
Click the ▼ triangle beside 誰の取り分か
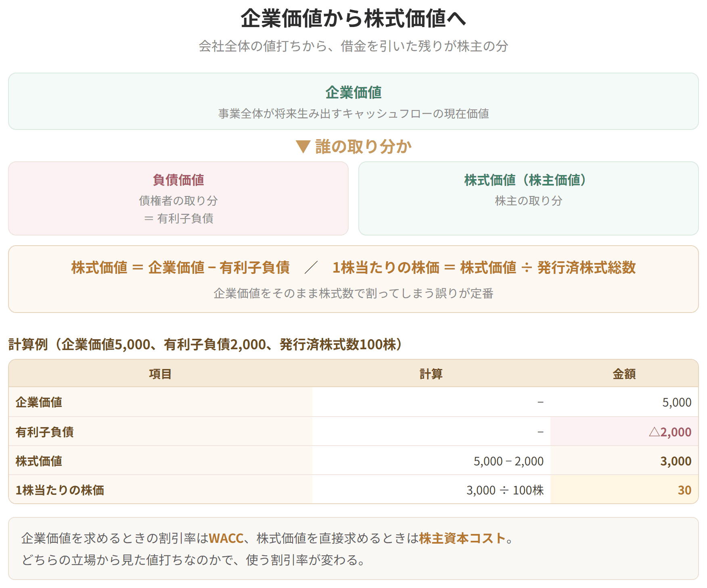[303, 146]
